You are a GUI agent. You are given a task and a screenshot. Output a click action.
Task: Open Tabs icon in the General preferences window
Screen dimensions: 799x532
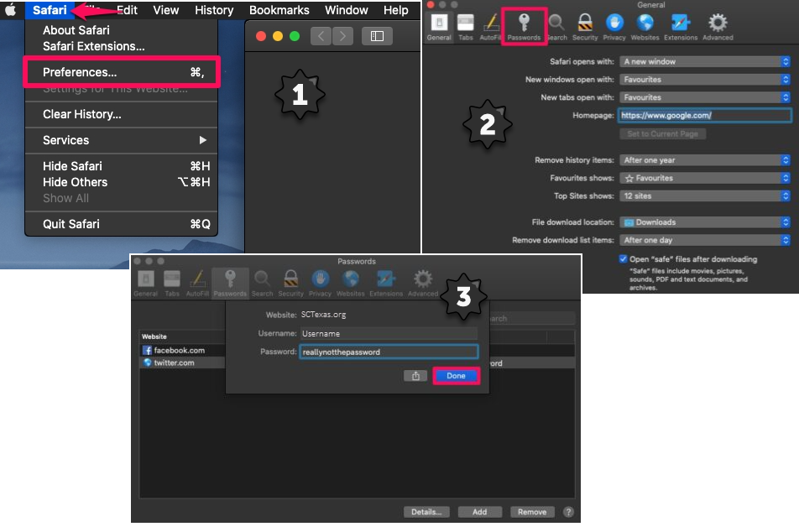click(466, 27)
